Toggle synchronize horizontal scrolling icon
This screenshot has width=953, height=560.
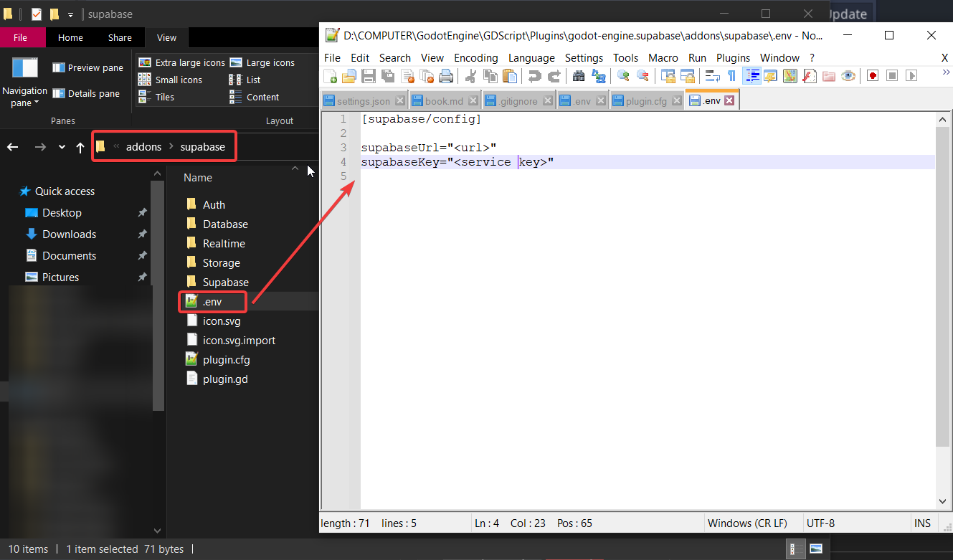point(688,75)
